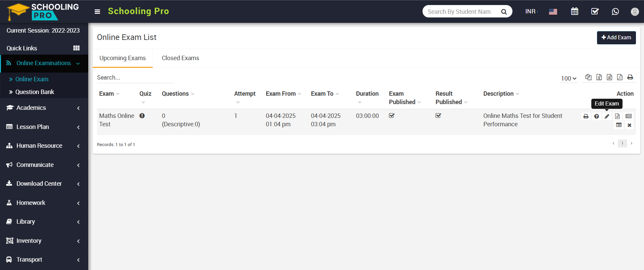Click the '03:00:00' duration cell
Screen dimensions: 644x270
tap(367, 116)
